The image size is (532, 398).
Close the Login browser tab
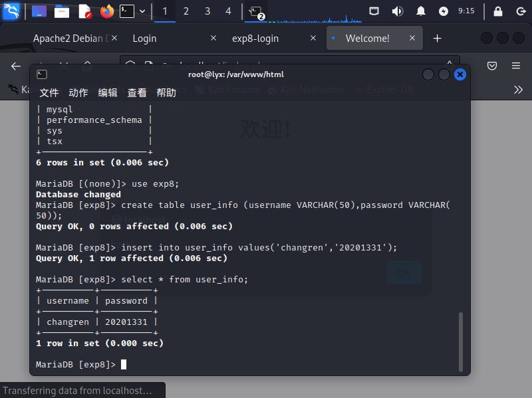[x=213, y=38]
